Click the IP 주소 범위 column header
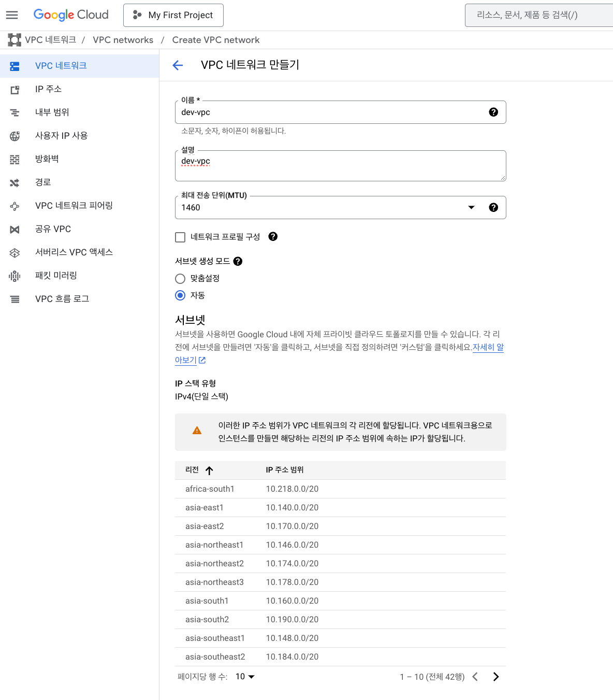Viewport: 613px width, 700px height. coord(285,470)
